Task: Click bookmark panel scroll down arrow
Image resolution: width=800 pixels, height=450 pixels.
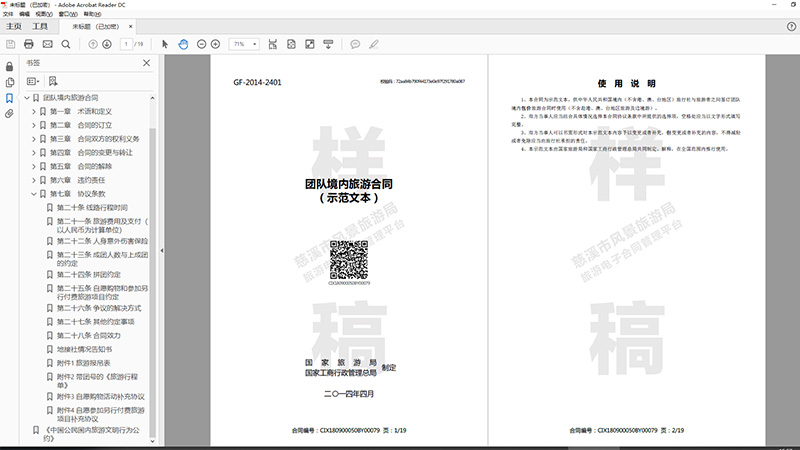Action: click(x=152, y=441)
